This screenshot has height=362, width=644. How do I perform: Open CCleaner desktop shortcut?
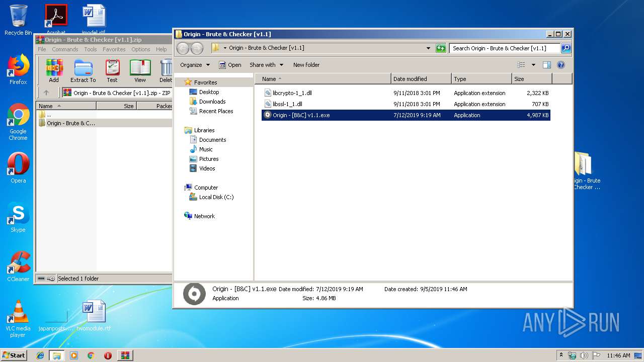(x=18, y=266)
